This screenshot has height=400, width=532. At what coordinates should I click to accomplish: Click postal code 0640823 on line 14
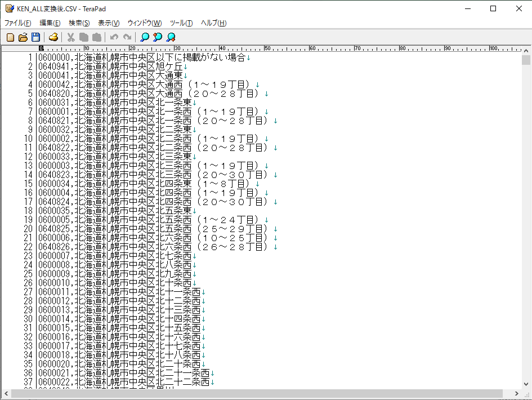tap(53, 175)
